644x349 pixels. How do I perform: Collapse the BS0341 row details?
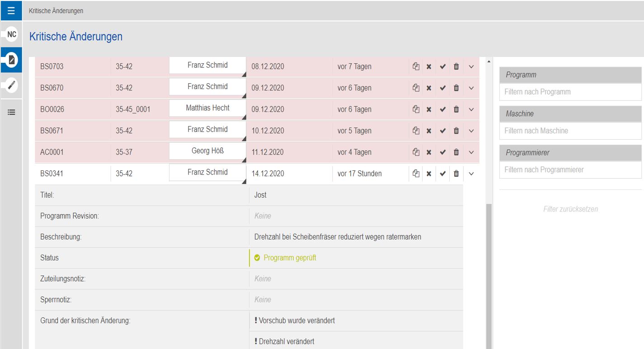tap(471, 174)
